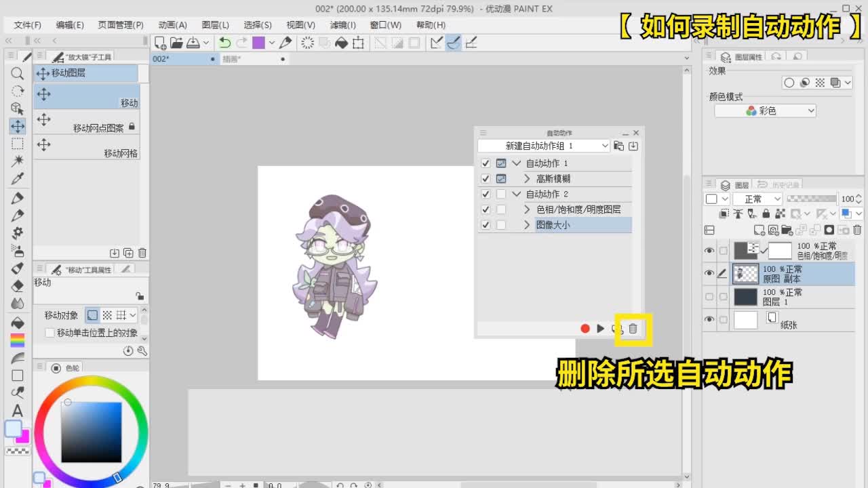The height and width of the screenshot is (488, 868).
Task: Click the layer opacity slider
Action: [812, 199]
